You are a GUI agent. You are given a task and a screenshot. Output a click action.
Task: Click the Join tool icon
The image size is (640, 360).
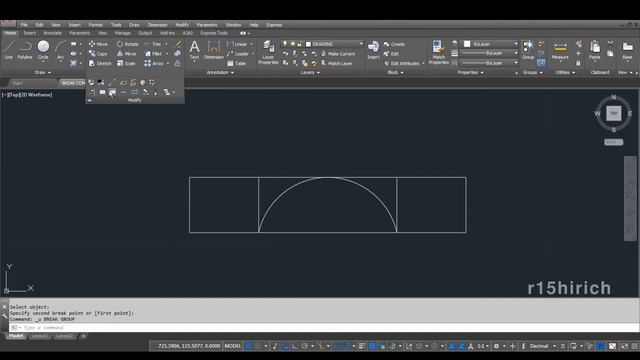coord(123,93)
